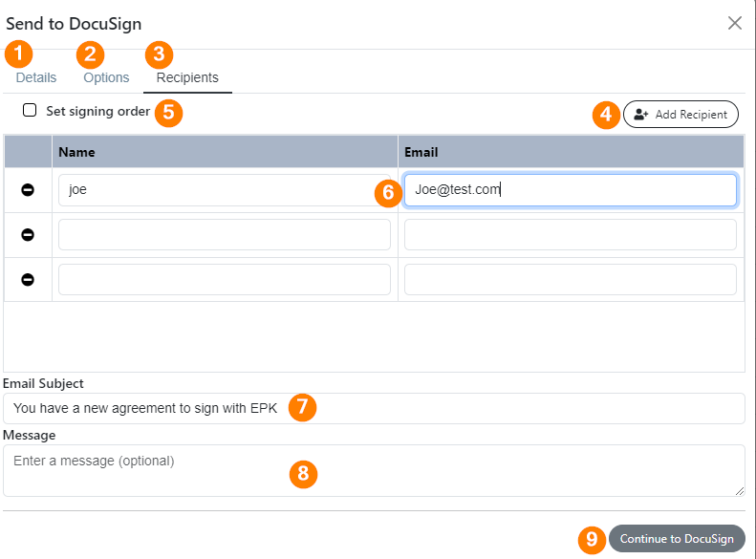The height and width of the screenshot is (559, 756).
Task: Close the Send to DocuSign dialog
Action: [x=735, y=23]
